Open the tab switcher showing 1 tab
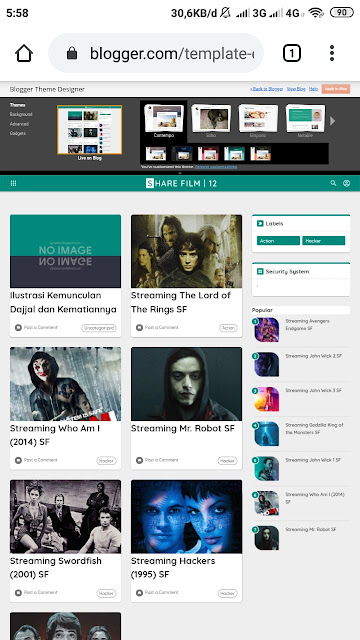This screenshot has height=640, width=360. point(292,53)
